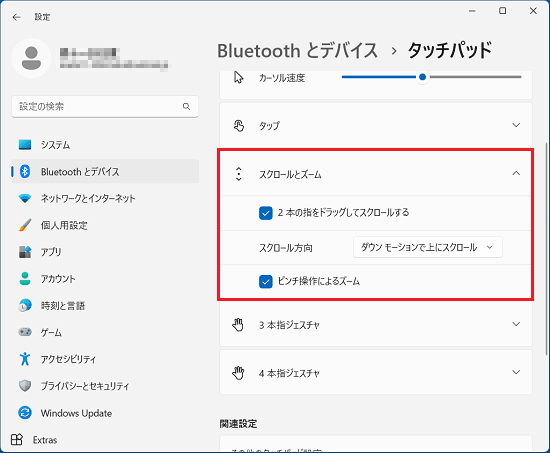Go to プライバシーとセキュリティ settings
This screenshot has height=453, width=550.
pos(105,386)
